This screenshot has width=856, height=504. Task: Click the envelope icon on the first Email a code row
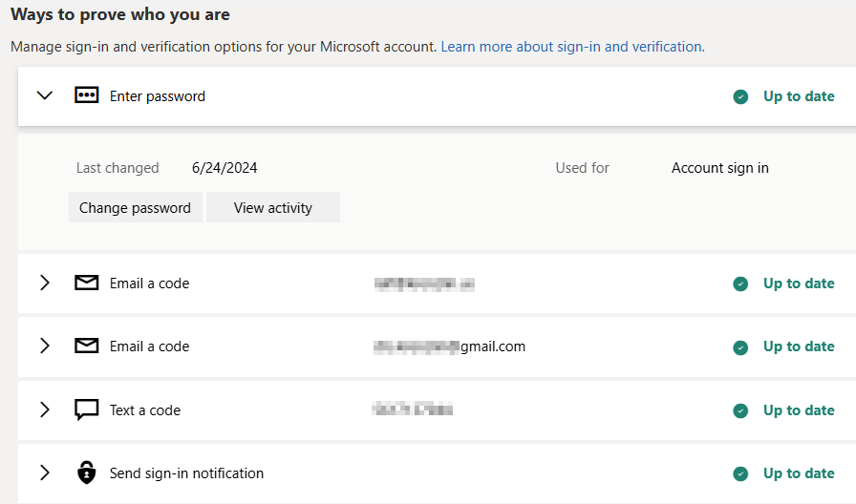(87, 283)
